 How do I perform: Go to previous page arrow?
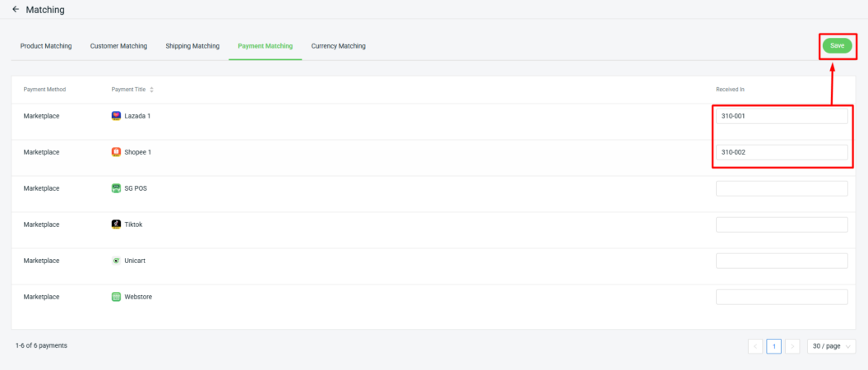755,346
